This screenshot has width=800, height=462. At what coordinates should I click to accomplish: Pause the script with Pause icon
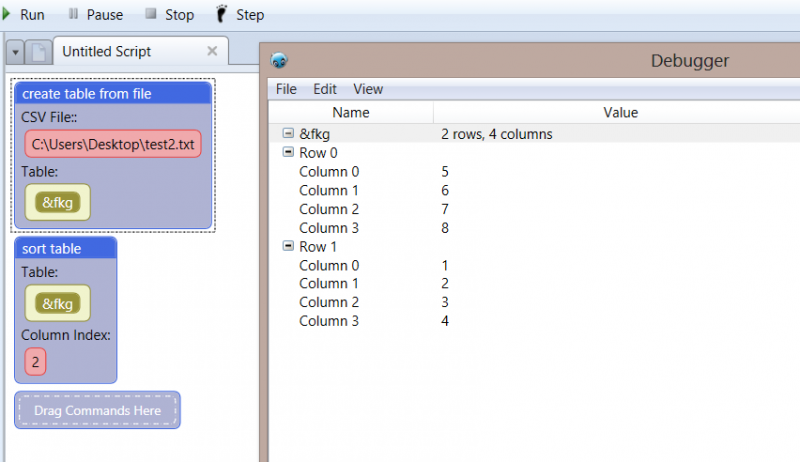click(x=73, y=14)
